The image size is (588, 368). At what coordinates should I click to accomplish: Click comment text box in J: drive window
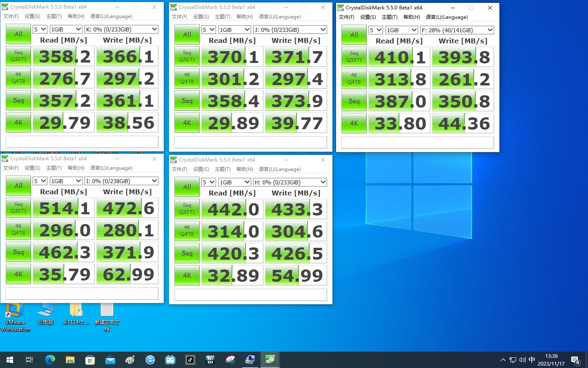pyautogui.click(x=250, y=142)
